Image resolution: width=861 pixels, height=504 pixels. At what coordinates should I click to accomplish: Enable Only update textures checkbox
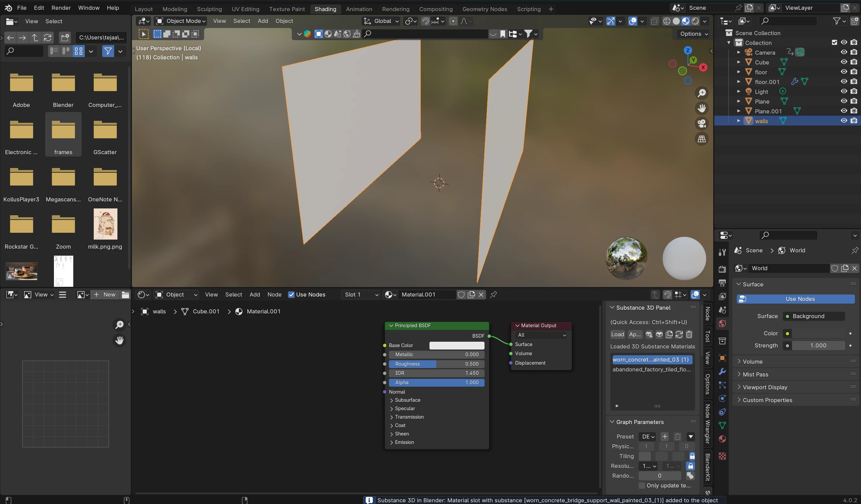642,485
